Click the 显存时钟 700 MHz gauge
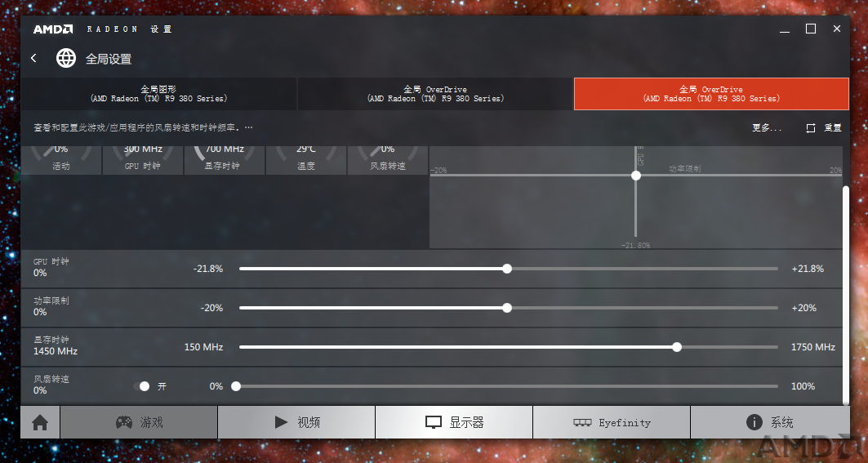Image resolution: width=868 pixels, height=463 pixels. 225,160
